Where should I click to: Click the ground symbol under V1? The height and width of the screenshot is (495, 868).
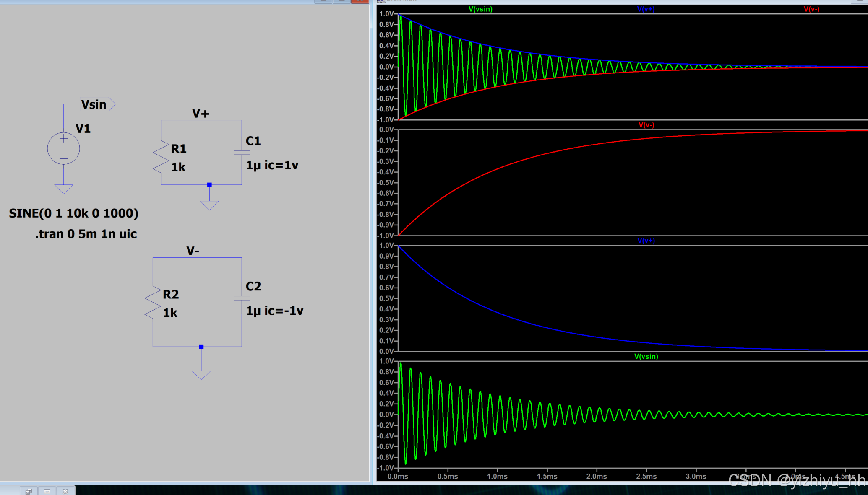(x=63, y=189)
